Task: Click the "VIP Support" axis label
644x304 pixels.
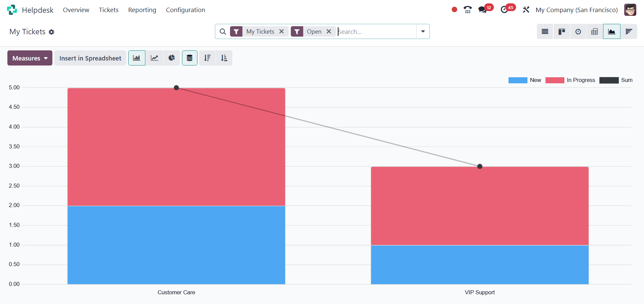Action: (480, 293)
